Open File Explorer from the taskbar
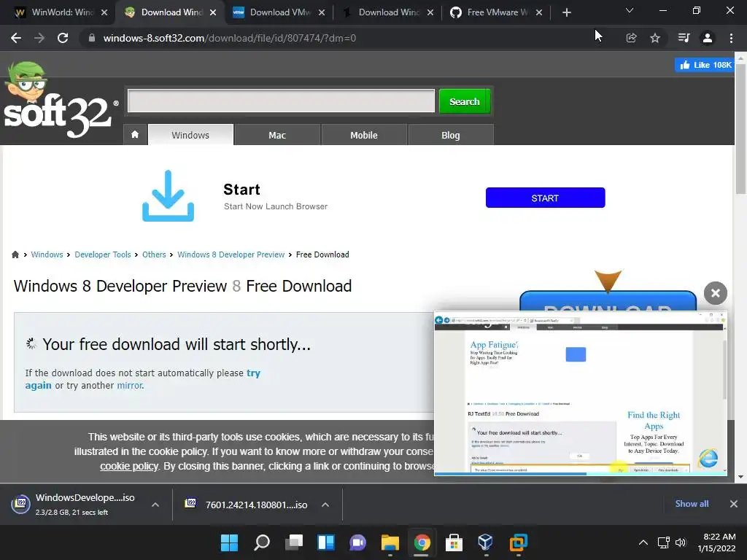 click(x=390, y=542)
